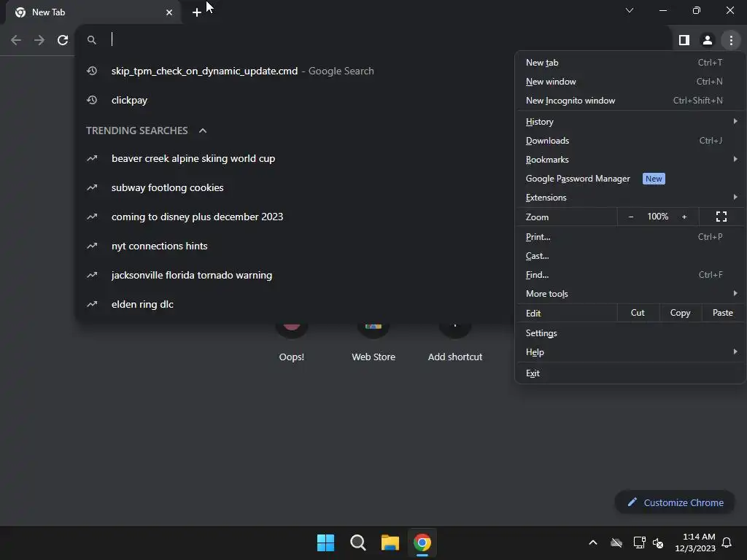This screenshot has height=560, width=747.
Task: Click the Copy button in Edit row
Action: click(x=681, y=313)
